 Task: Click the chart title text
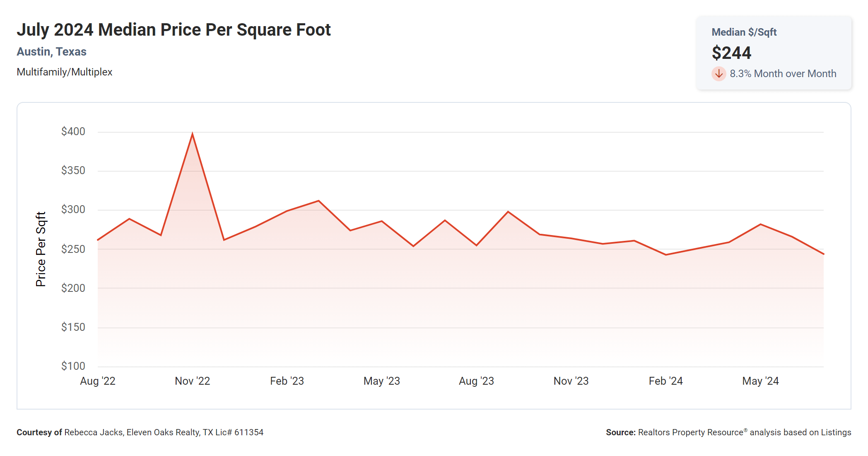pos(174,30)
